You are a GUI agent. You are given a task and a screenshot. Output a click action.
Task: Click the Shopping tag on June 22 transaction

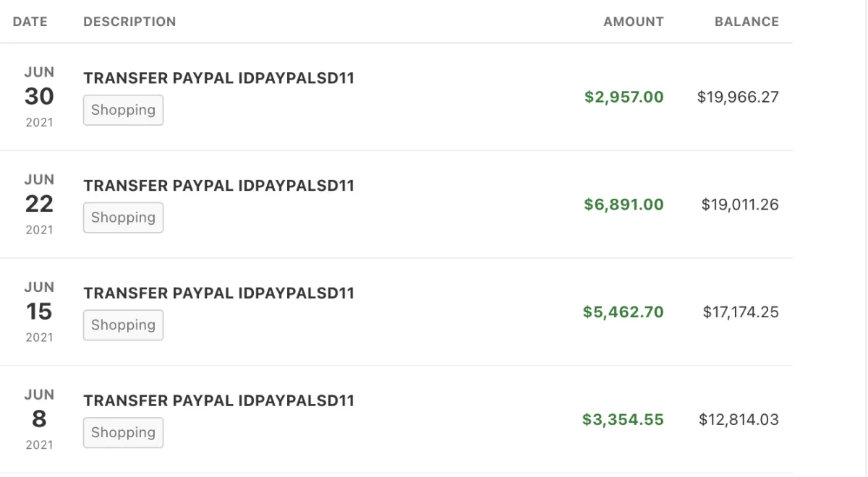click(123, 218)
